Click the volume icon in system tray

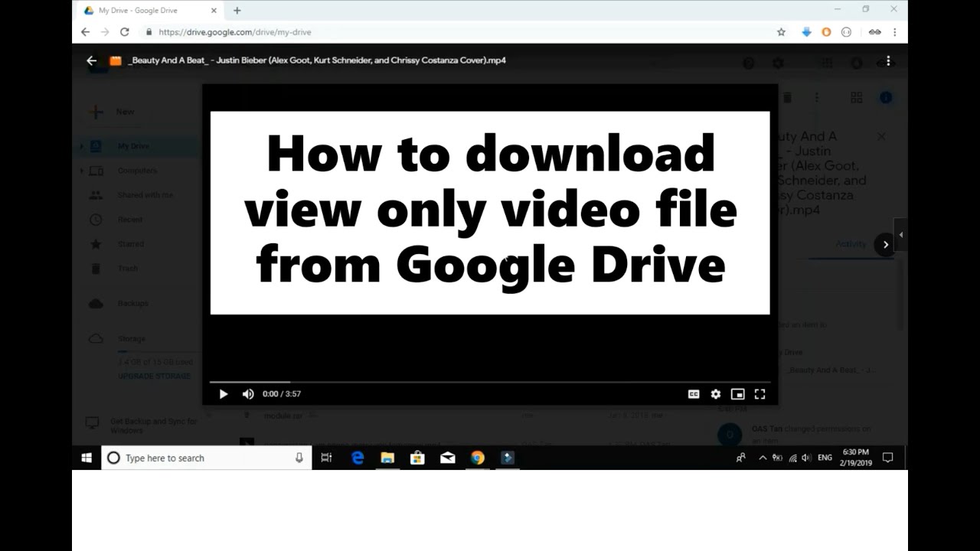click(x=806, y=458)
